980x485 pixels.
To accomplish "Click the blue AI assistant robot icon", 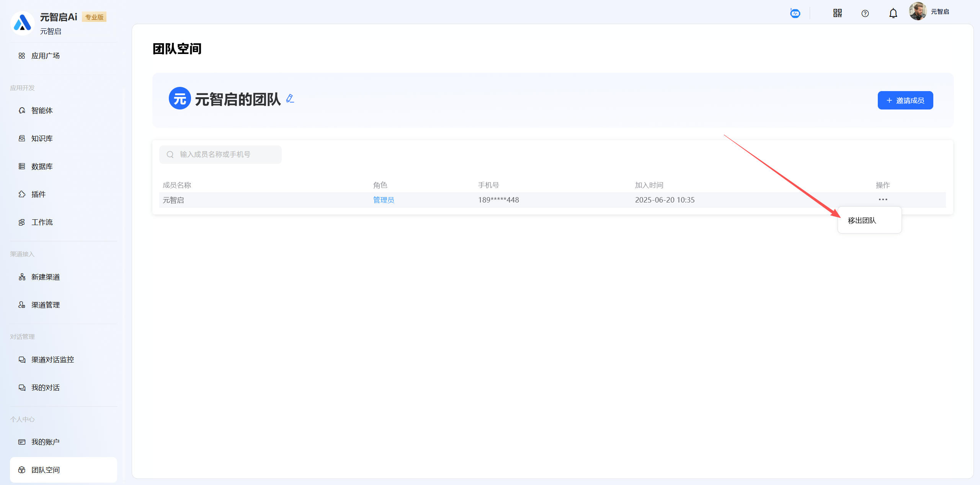I will tap(795, 13).
